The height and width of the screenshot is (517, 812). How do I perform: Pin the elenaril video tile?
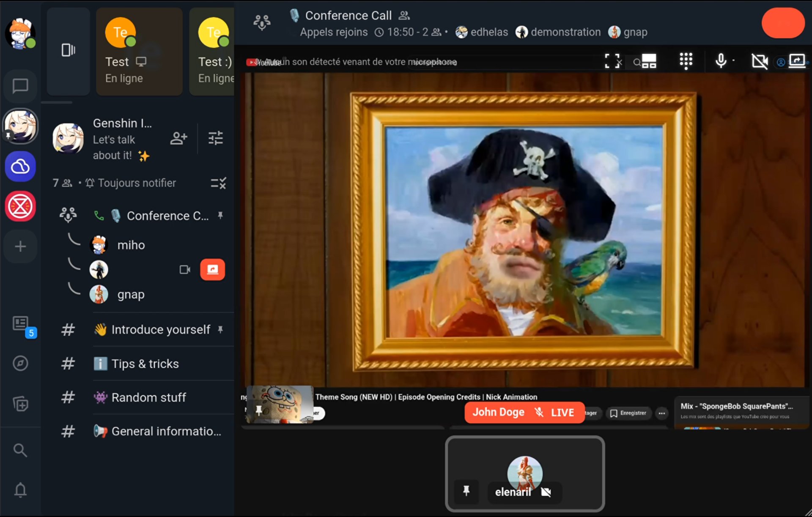click(466, 491)
